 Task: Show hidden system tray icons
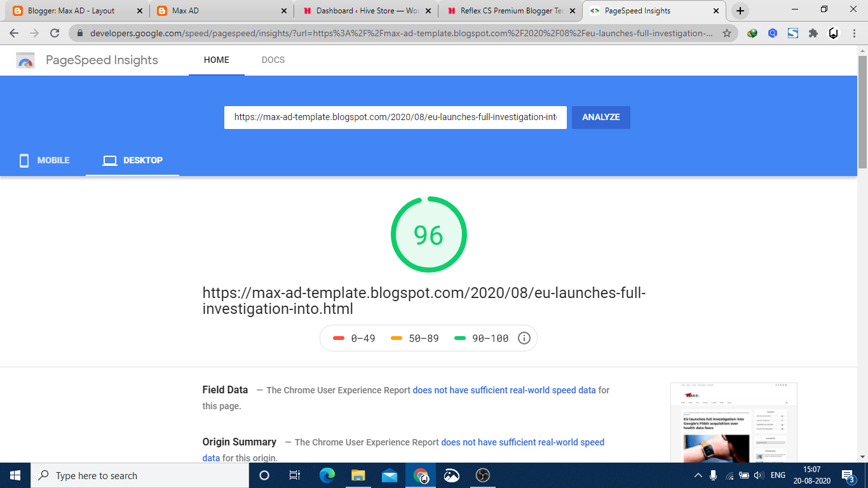click(698, 475)
